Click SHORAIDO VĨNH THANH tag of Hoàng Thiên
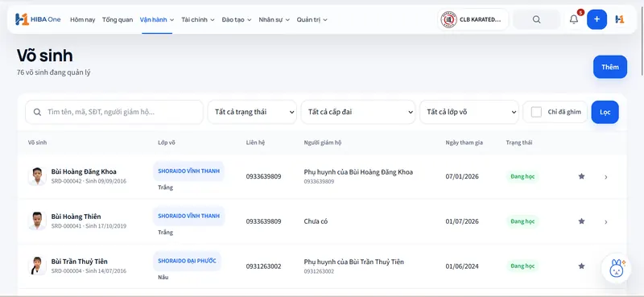The width and height of the screenshot is (644, 297). pos(189,216)
